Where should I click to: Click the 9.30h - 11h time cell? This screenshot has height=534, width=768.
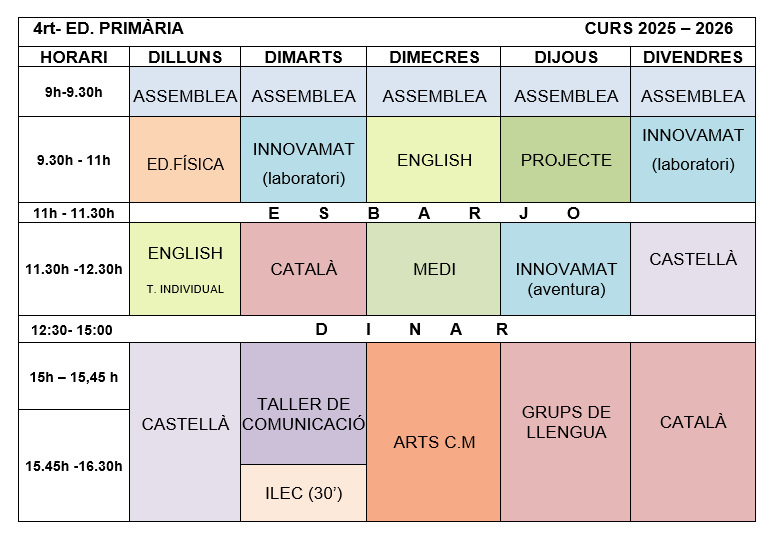click(x=74, y=160)
